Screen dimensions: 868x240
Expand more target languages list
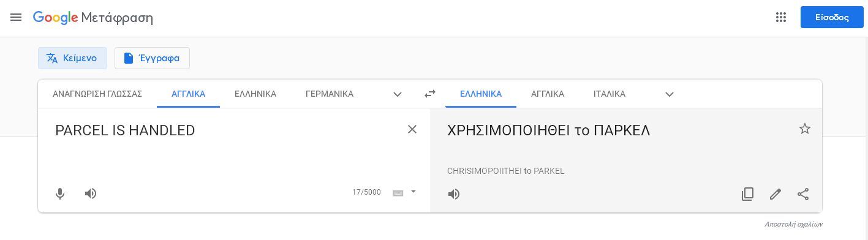670,94
